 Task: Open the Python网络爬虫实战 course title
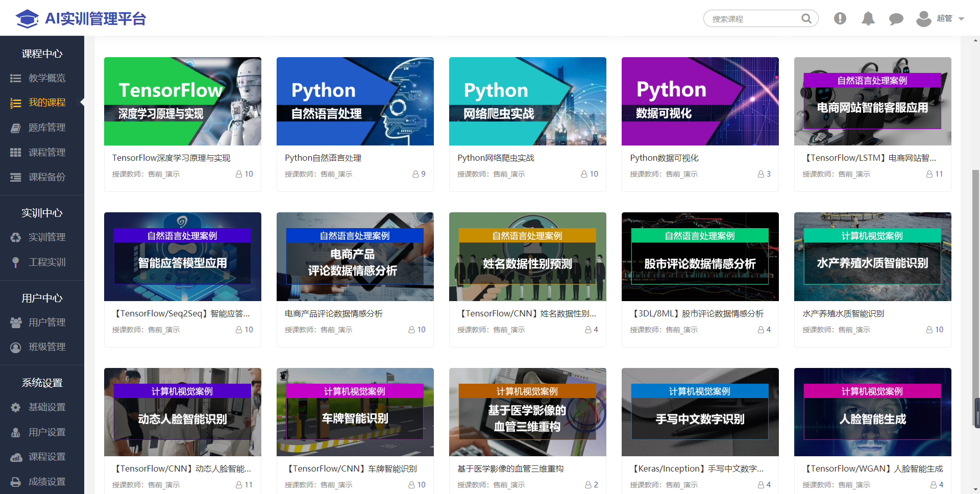[x=496, y=158]
